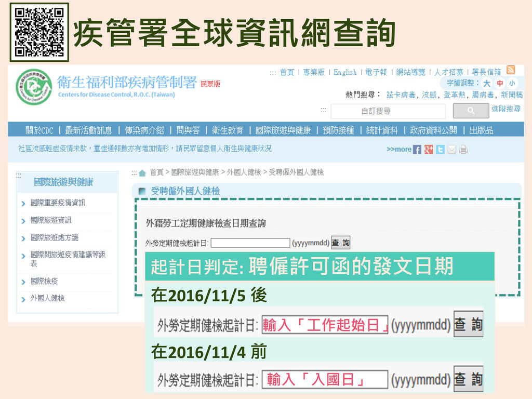Viewport: 532px width, 399px height.
Task: Open 傳染病介紹 menu
Action: click(x=144, y=130)
